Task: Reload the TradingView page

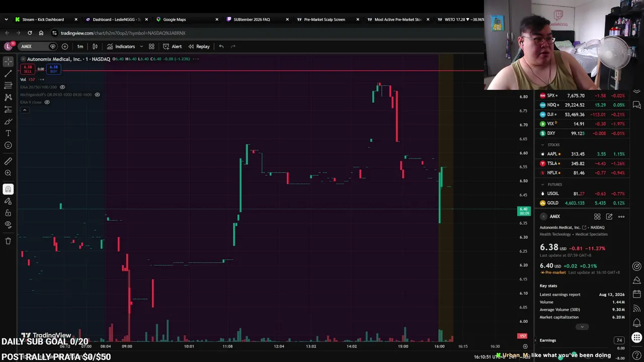Action: [x=30, y=33]
